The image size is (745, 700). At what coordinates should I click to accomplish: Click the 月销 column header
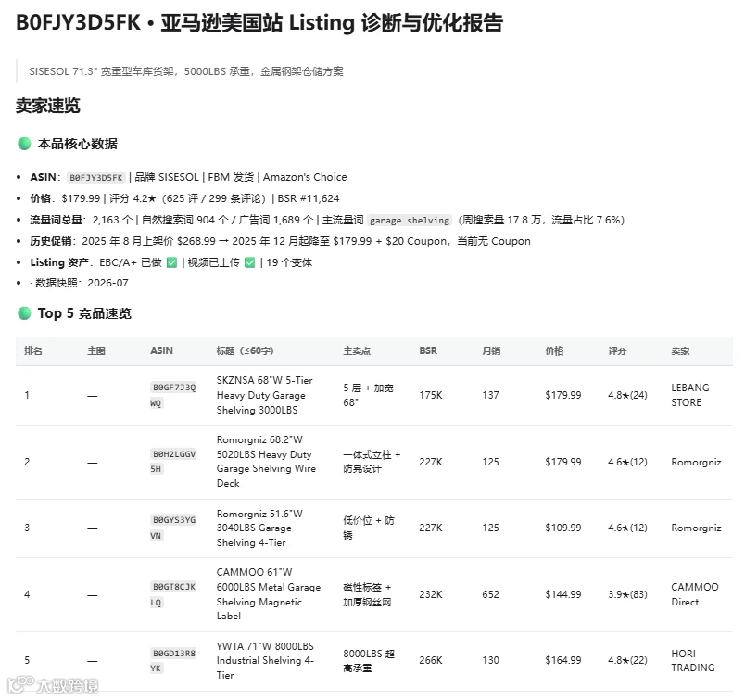coord(491,351)
